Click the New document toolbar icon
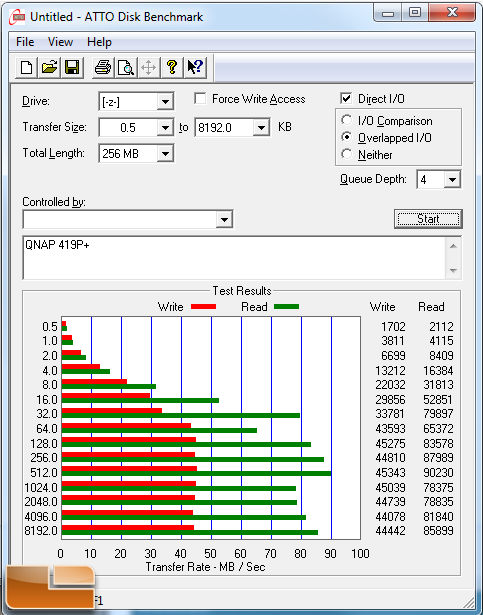This screenshot has height=615, width=483. (x=26, y=67)
